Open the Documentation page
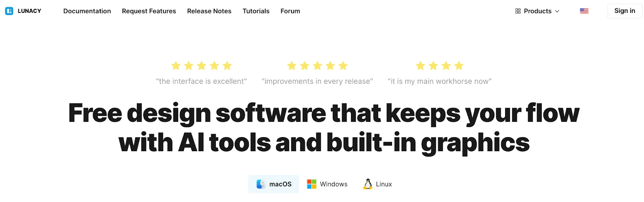 click(87, 11)
